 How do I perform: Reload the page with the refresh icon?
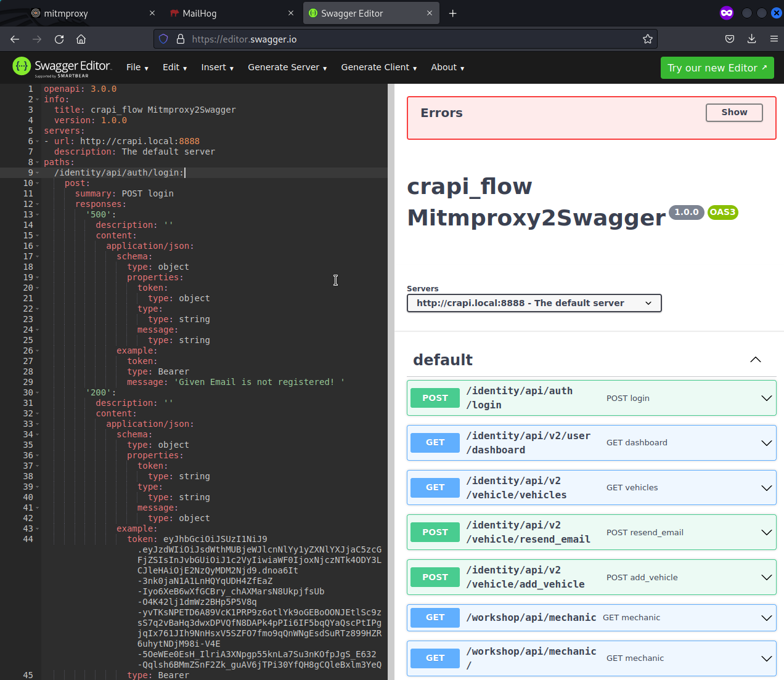click(x=59, y=39)
